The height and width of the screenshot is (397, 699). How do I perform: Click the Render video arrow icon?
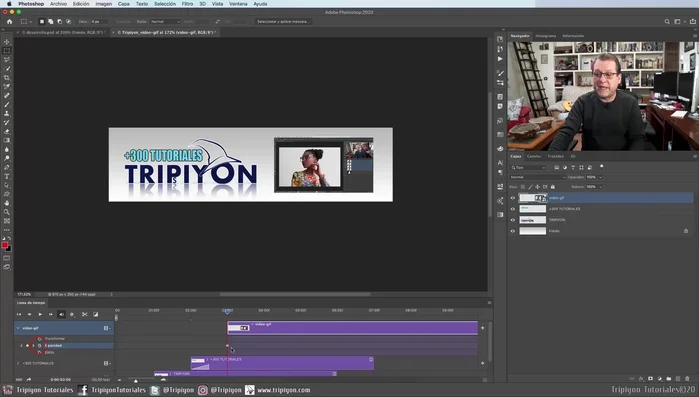tap(29, 380)
